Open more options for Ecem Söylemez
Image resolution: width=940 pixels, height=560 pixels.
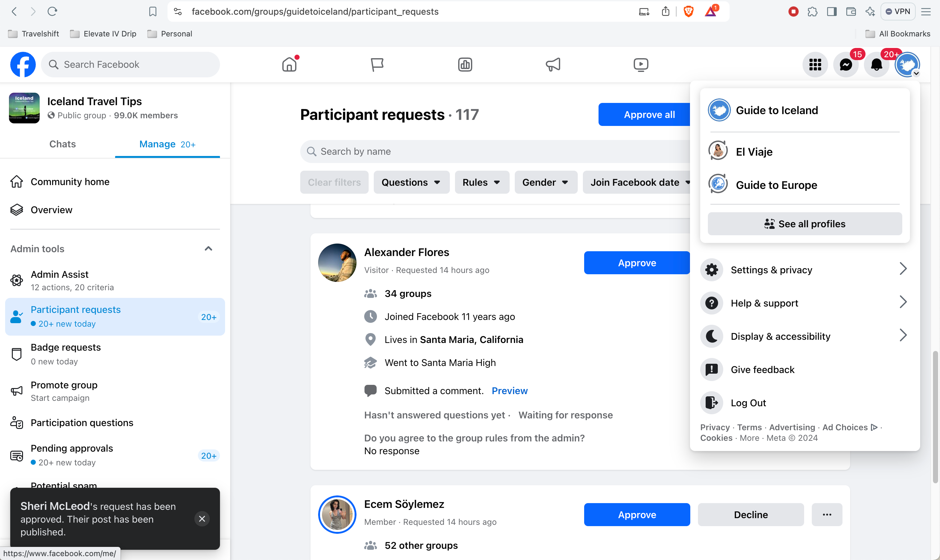pyautogui.click(x=827, y=514)
